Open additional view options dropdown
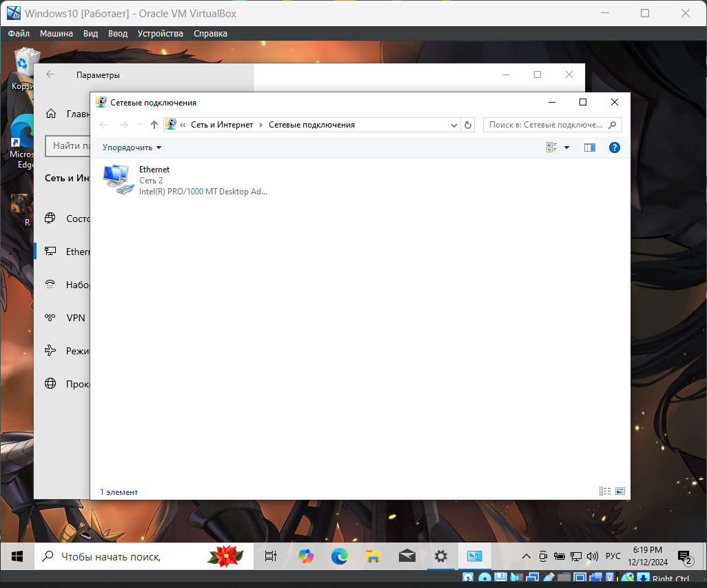This screenshot has width=707, height=588. [567, 148]
